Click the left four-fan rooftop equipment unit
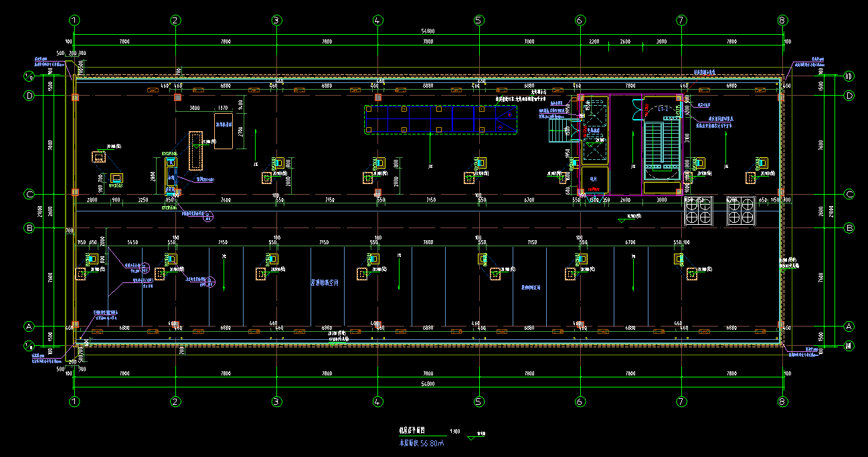Screen dimensions: 868x457 (x=699, y=210)
